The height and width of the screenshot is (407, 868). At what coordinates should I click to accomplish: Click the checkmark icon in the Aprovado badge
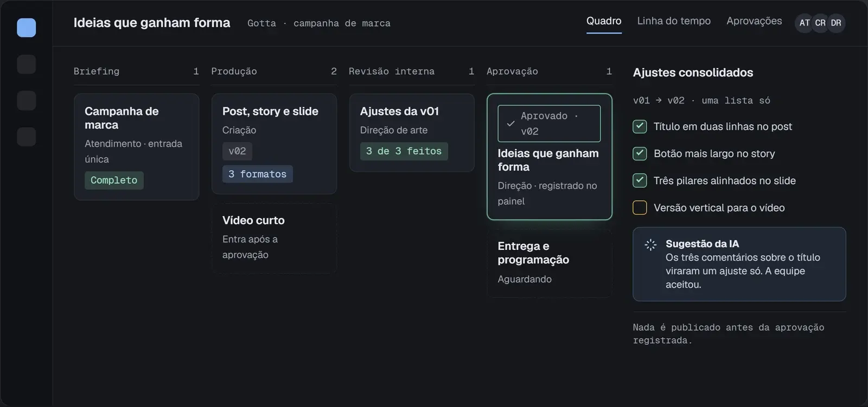coord(510,124)
